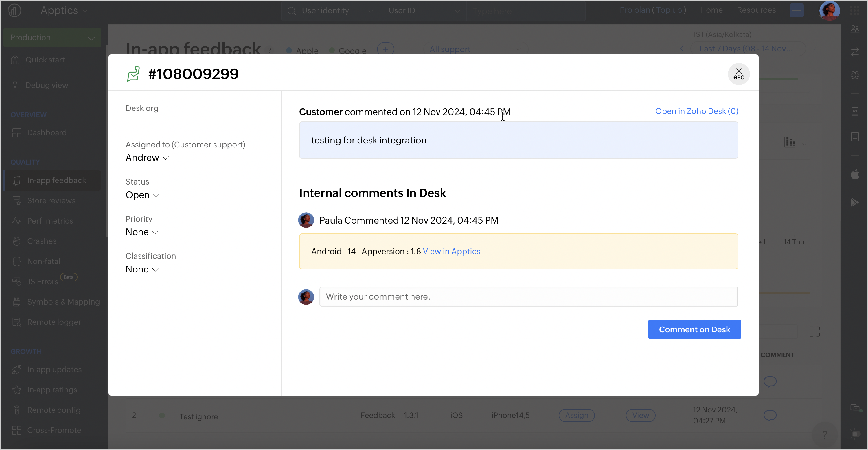
Task: Close the feedback dialog with esc button
Action: [738, 74]
